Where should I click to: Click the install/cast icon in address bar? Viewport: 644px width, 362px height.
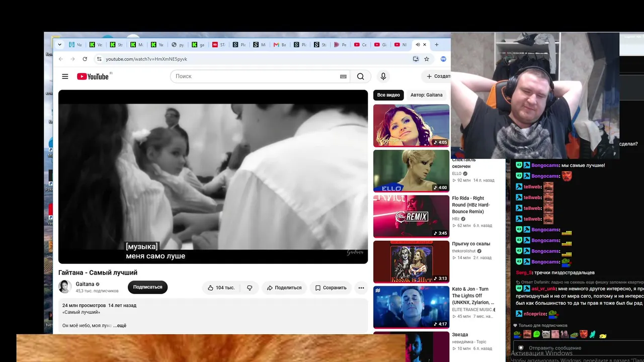[416, 59]
